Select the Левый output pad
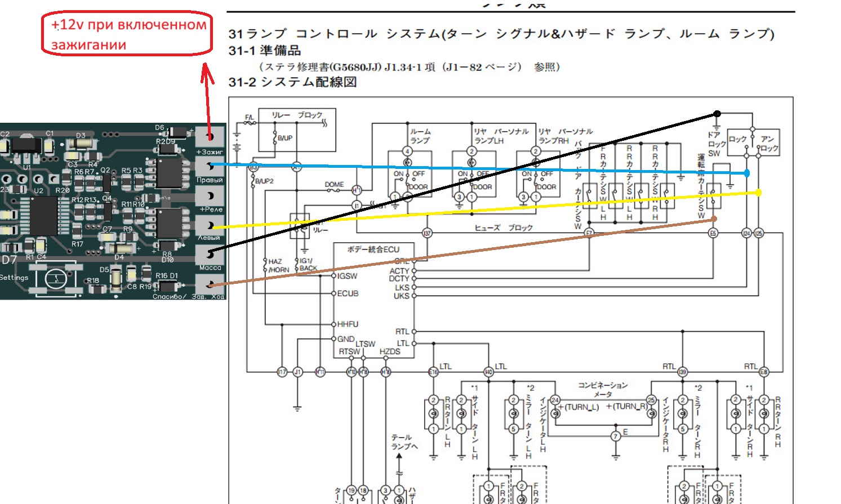Screen dimensions: 841x504 (210, 225)
